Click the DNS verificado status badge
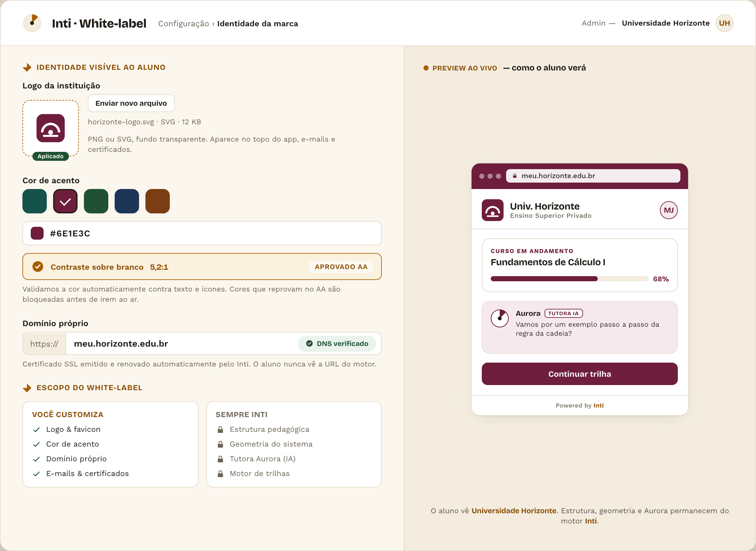Screen dimensions: 756x551 pyautogui.click(x=337, y=343)
